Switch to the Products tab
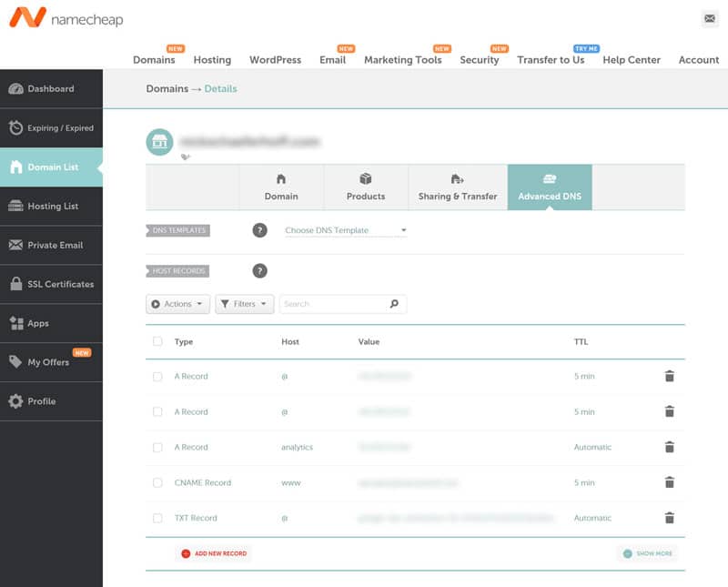Image resolution: width=728 pixels, height=587 pixels. point(366,187)
